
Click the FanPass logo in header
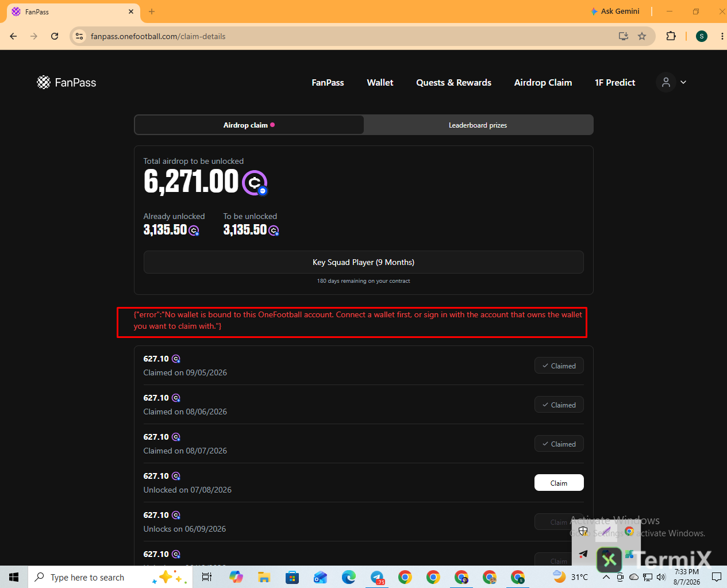(x=67, y=83)
